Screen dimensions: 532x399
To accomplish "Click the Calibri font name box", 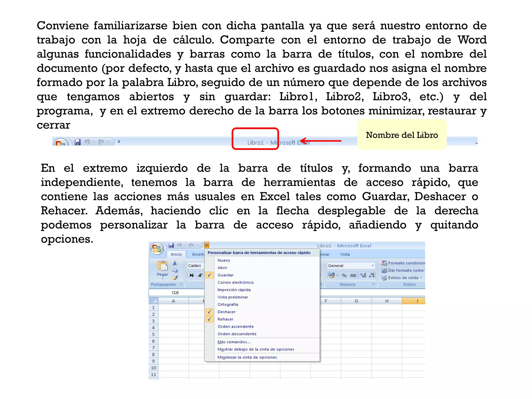I will click(x=196, y=266).
